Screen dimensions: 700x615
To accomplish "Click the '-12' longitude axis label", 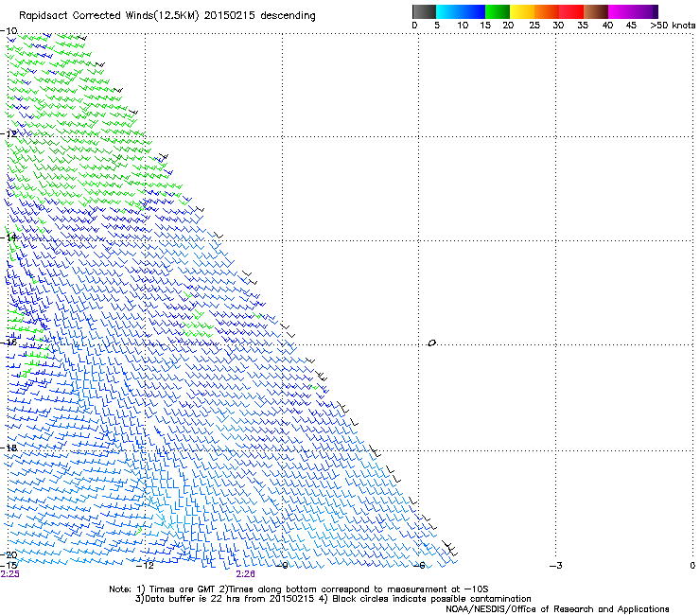I will [145, 566].
